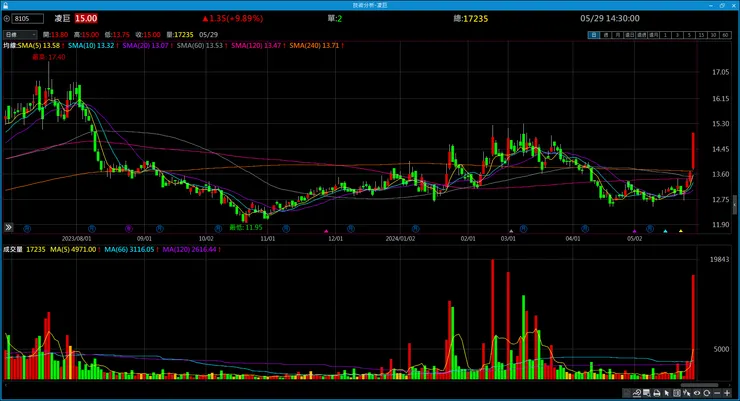Click the cyan triangle marker after 05/02
Screen dimensions: 740x401
coord(665,231)
